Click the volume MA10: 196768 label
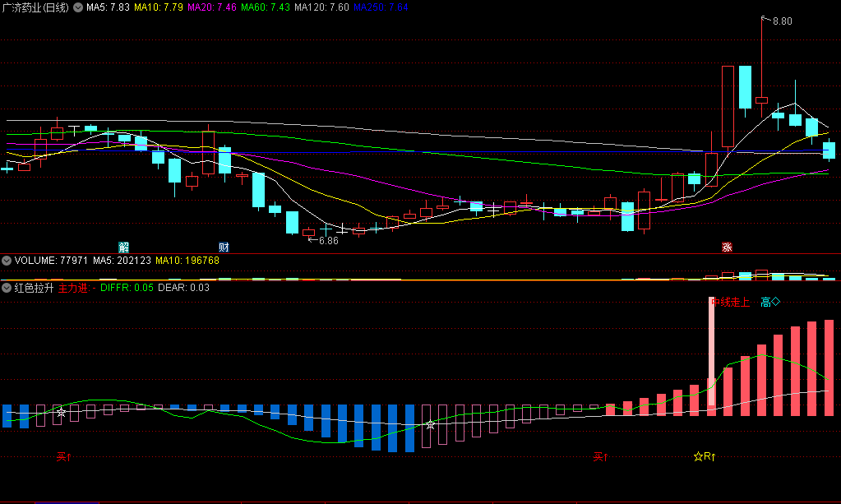Viewport: 841px width, 504px height. click(187, 261)
